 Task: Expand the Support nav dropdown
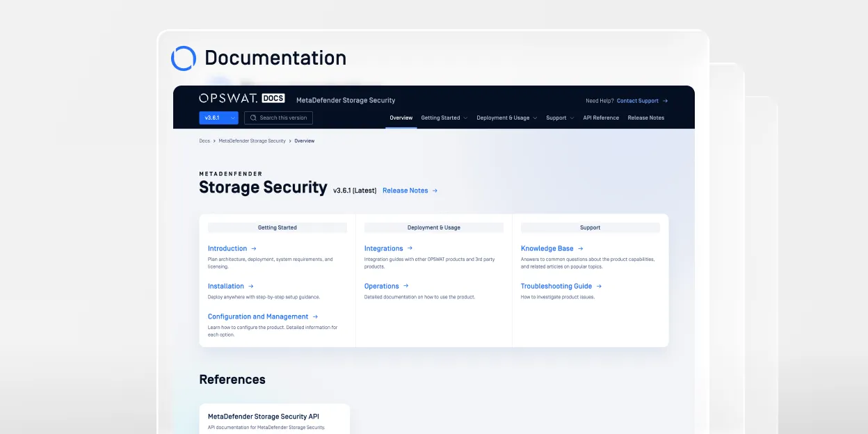(x=559, y=118)
